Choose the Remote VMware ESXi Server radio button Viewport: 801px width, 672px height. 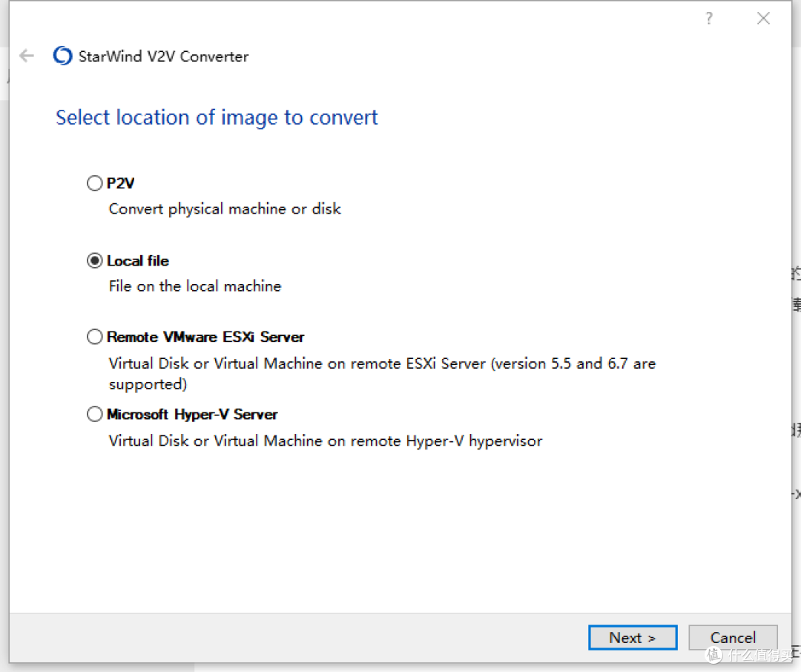95,337
